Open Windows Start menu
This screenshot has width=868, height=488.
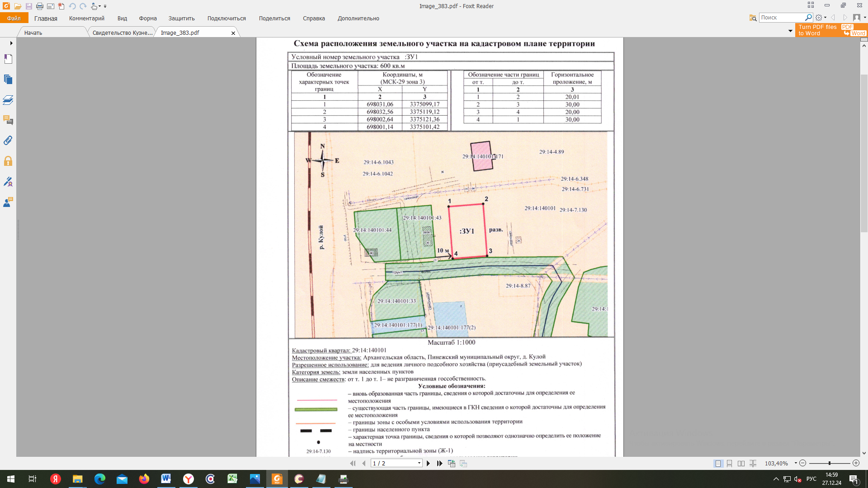coord(11,479)
